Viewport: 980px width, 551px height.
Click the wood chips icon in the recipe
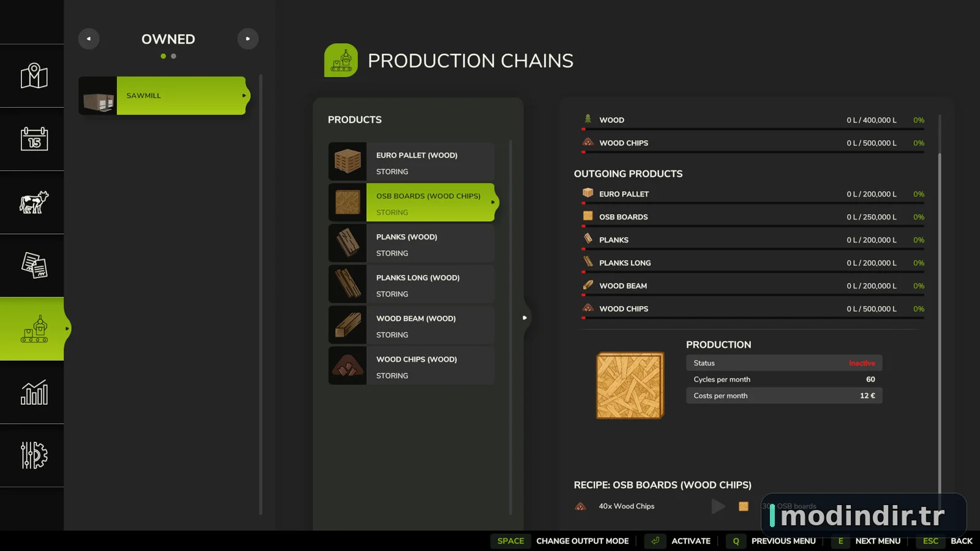(x=581, y=506)
